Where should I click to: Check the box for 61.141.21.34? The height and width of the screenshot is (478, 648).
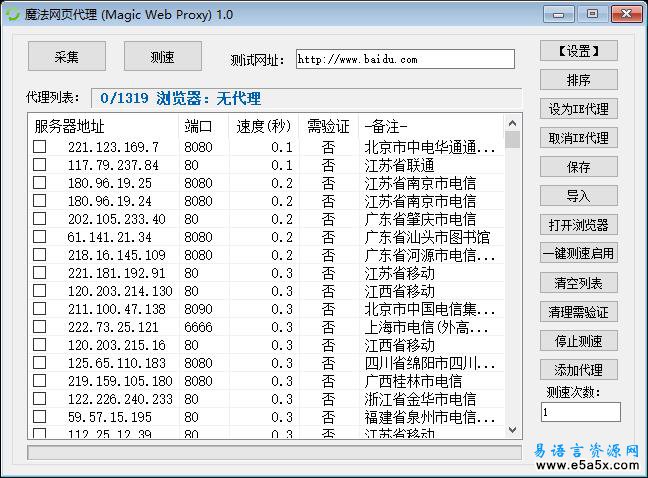coord(40,237)
